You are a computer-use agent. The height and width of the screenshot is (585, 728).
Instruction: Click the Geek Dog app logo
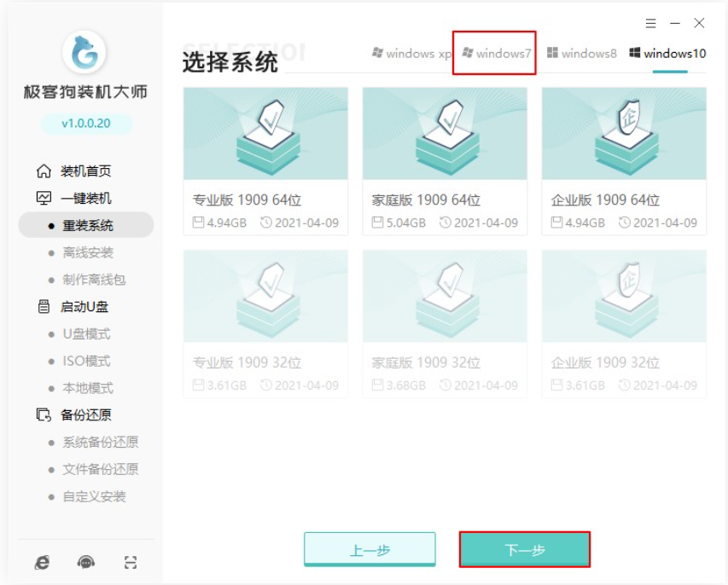(84, 52)
